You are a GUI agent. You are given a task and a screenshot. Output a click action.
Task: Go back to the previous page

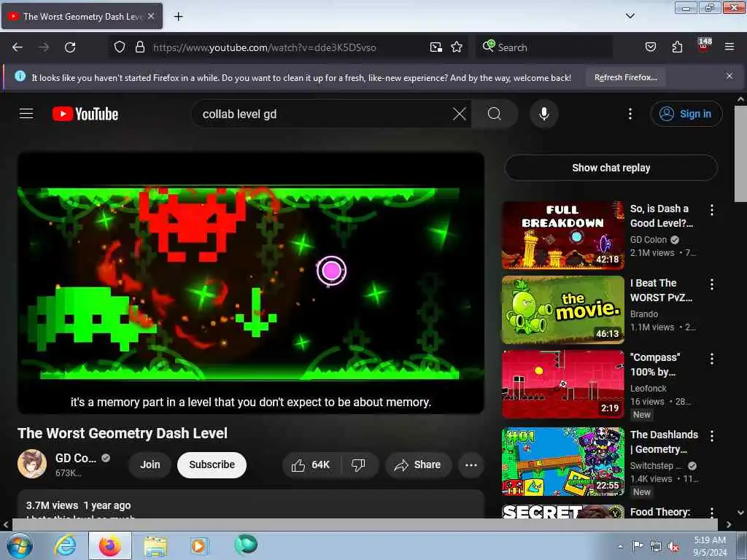pos(18,47)
